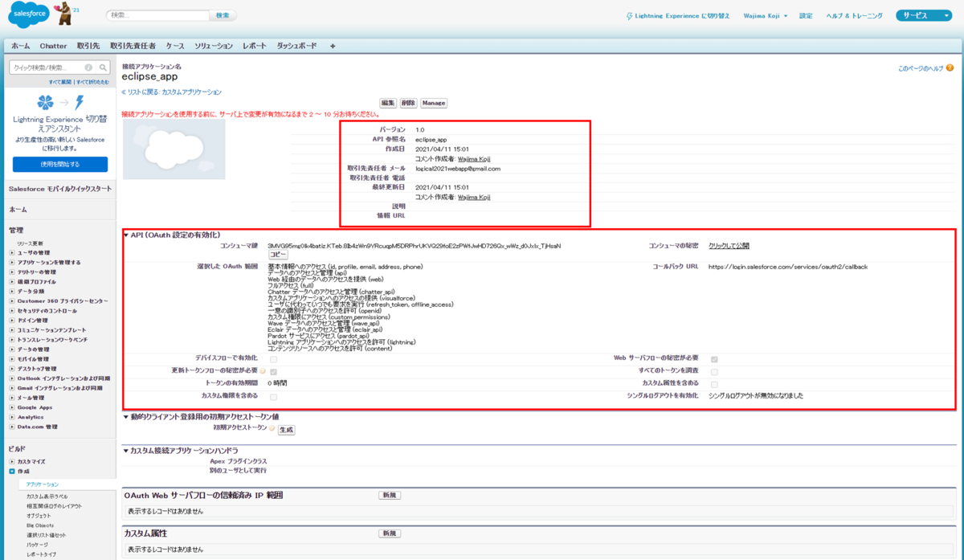Select アプリケーション under 作成 in sidebar
The width and height of the screenshot is (964, 560).
click(43, 484)
